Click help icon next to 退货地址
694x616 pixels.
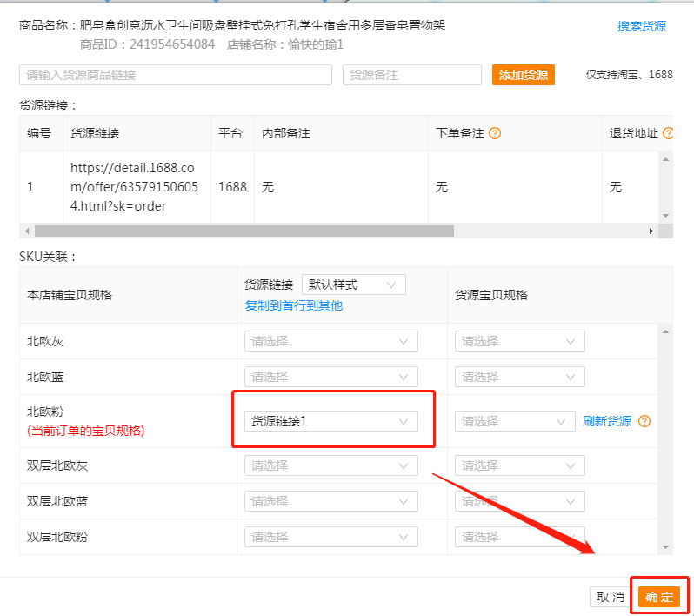[x=668, y=134]
